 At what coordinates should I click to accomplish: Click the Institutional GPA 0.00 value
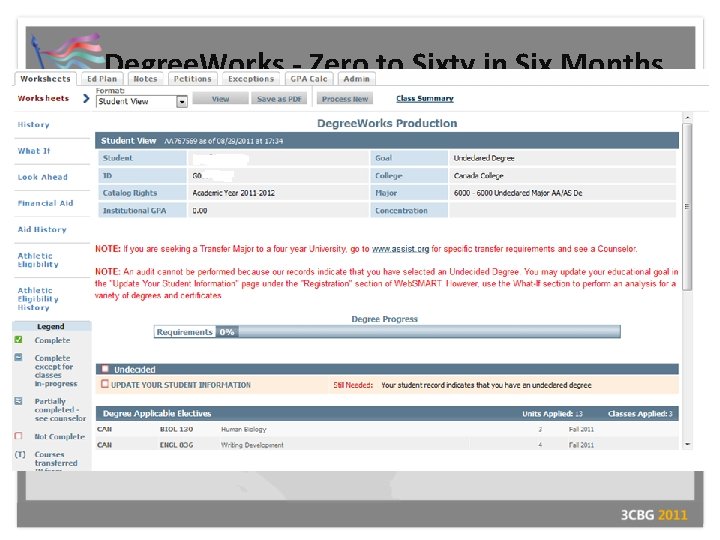[200, 210]
